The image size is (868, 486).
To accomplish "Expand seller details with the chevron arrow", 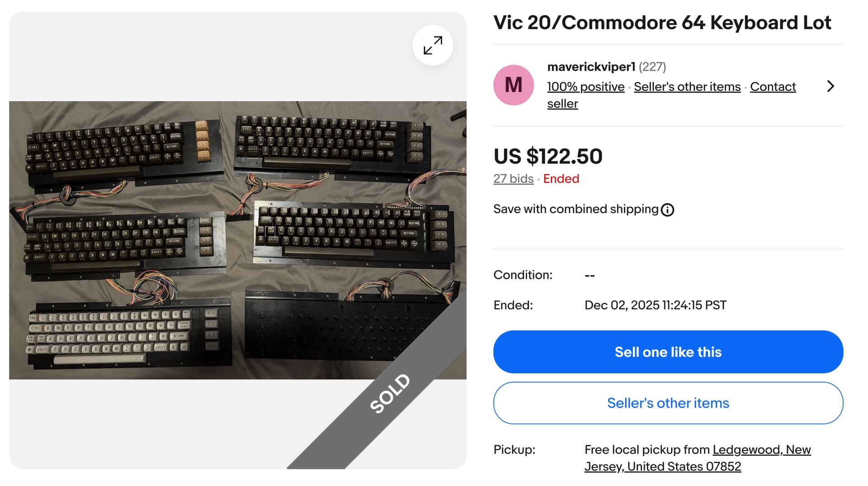I will (830, 86).
